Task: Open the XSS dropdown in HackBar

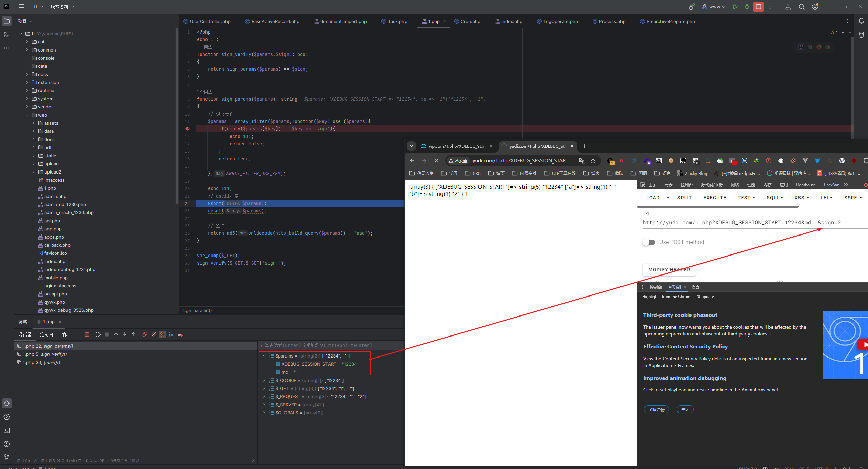Action: coord(802,198)
